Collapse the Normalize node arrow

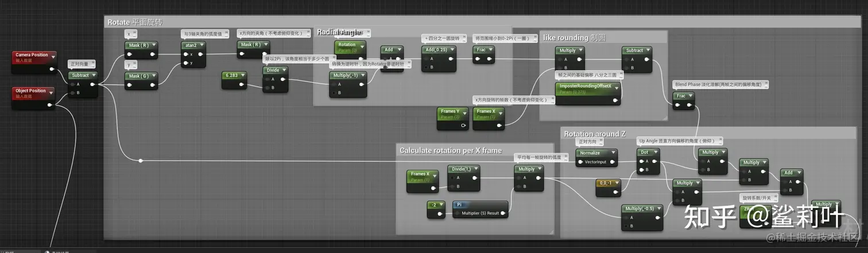coord(613,153)
